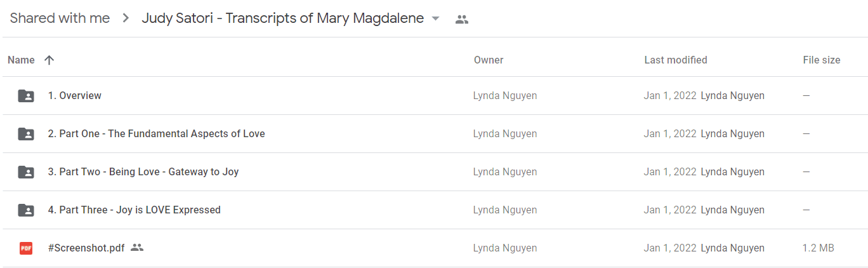Click the shared people icon next to #Screenshot.pdf
Image resolution: width=868 pixels, height=268 pixels.
137,248
